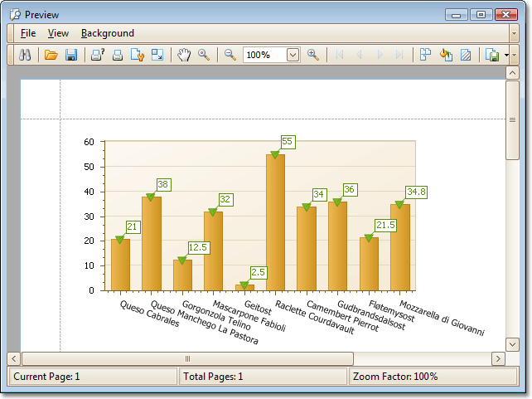Expand the toolbar overflow options arrow
Image resolution: width=532 pixels, height=399 pixels.
click(514, 55)
